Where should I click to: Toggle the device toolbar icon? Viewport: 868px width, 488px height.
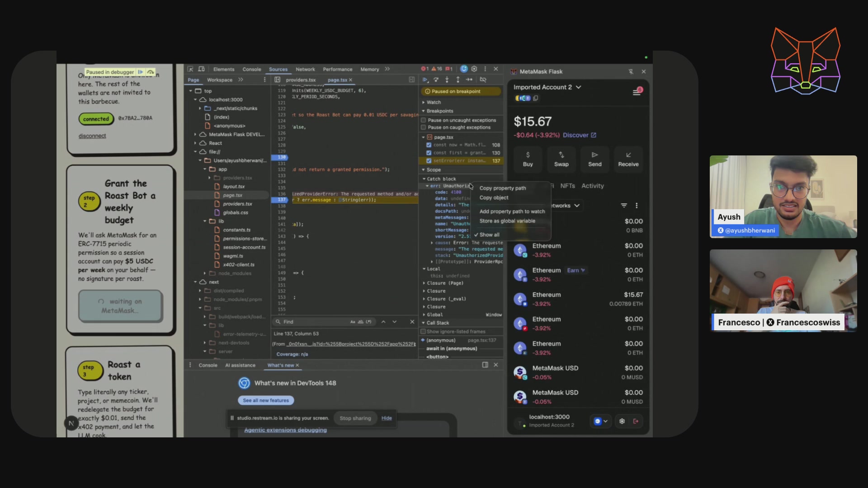(202, 69)
